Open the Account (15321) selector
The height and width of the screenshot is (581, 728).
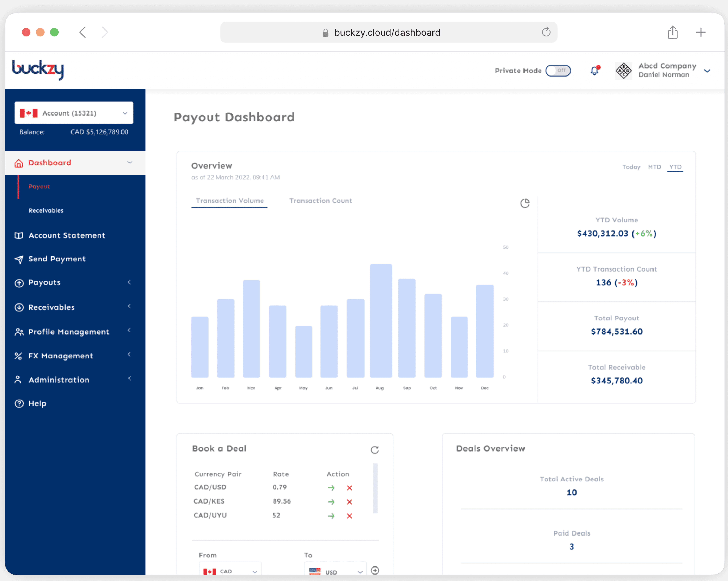[74, 113]
